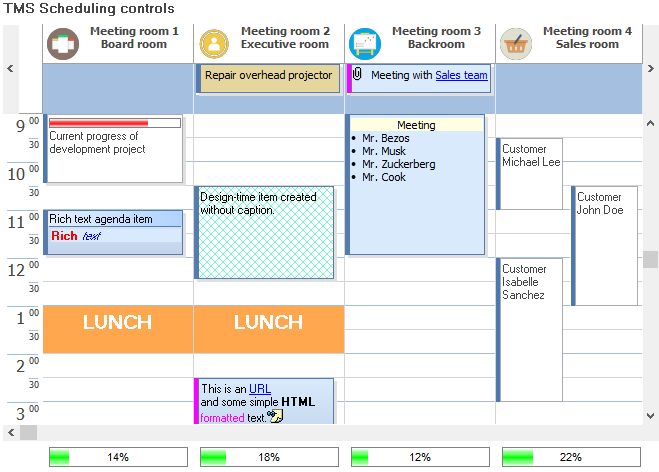The image size is (659, 472).
Task: Select the Repair overhead projector item
Action: pos(268,76)
